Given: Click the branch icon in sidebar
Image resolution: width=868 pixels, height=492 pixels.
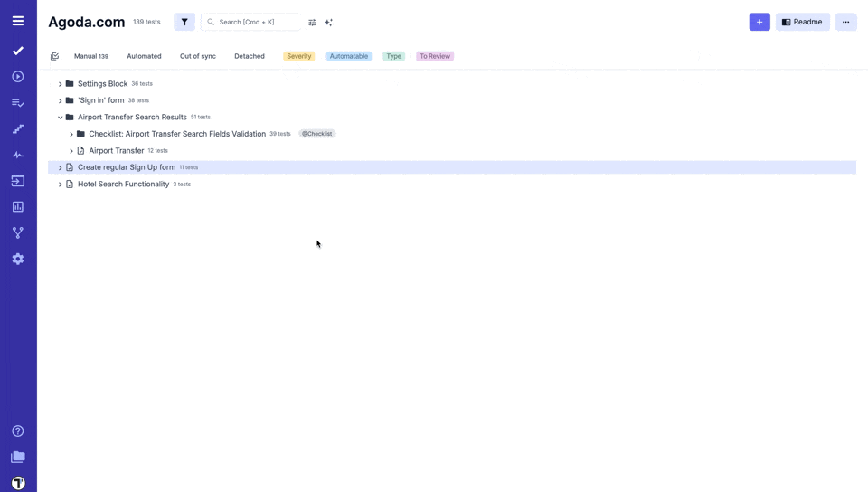Looking at the screenshot, I should click(18, 232).
